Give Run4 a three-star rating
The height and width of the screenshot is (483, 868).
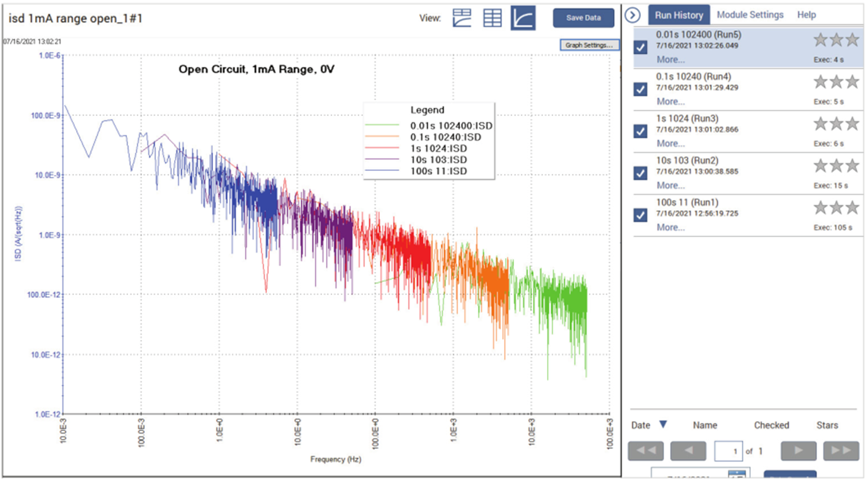(x=852, y=81)
